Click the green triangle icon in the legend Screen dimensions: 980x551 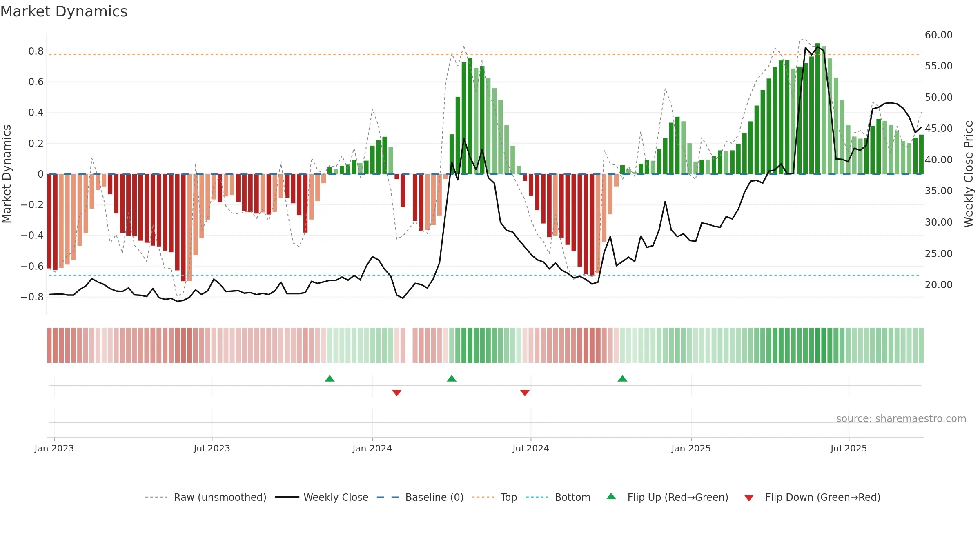(x=611, y=496)
